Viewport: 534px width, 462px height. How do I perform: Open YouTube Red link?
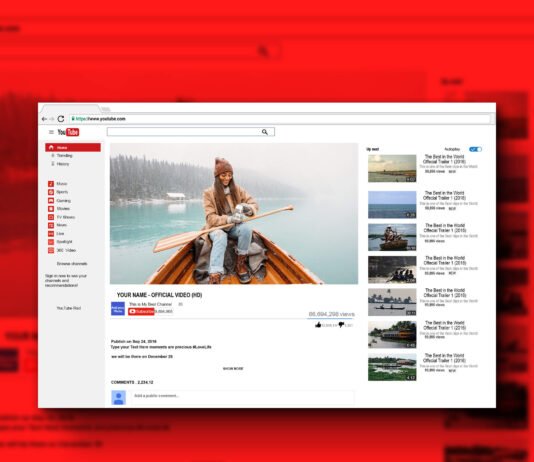(68, 308)
